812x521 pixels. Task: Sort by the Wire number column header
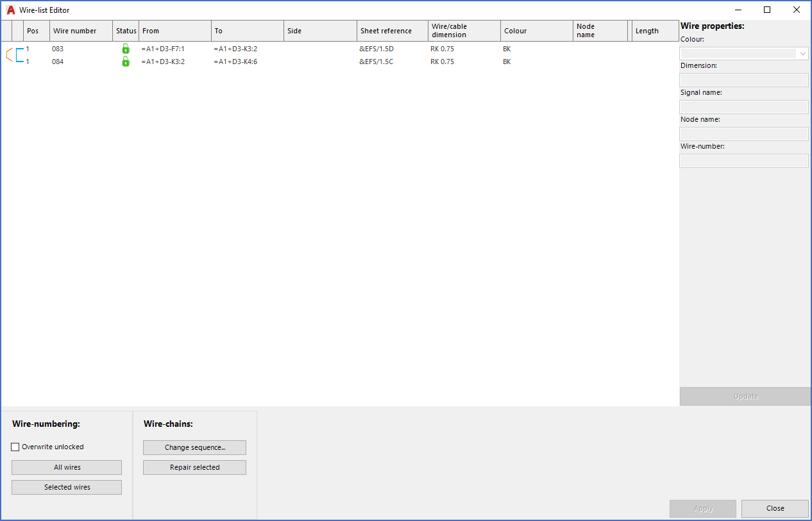[81, 31]
